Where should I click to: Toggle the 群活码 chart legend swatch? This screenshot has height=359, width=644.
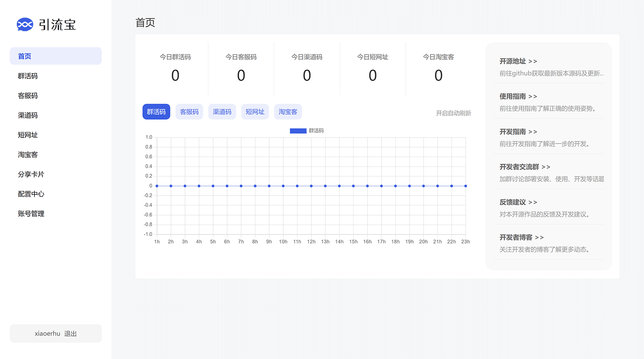(298, 131)
